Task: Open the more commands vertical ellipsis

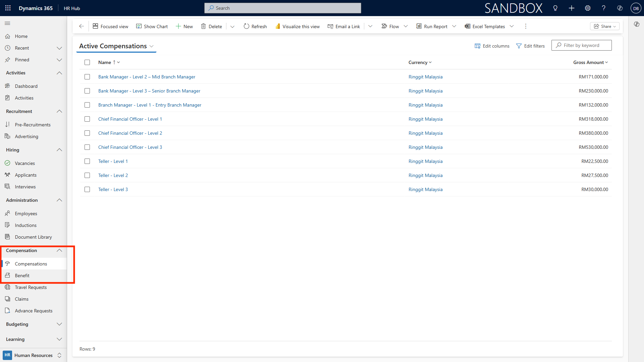Action: [526, 26]
